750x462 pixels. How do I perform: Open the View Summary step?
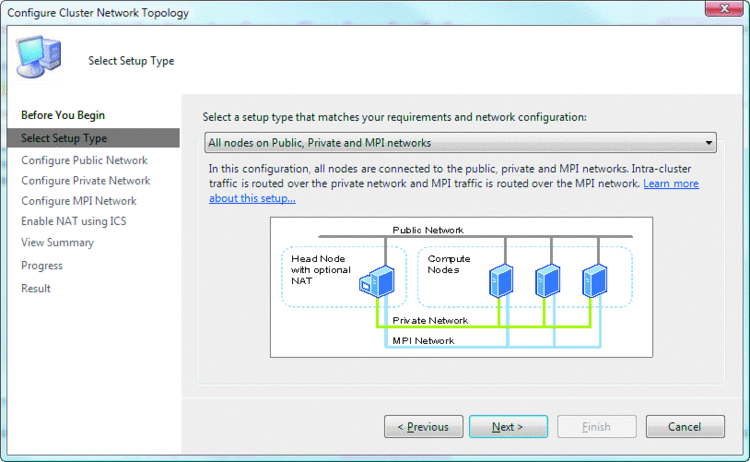click(57, 242)
